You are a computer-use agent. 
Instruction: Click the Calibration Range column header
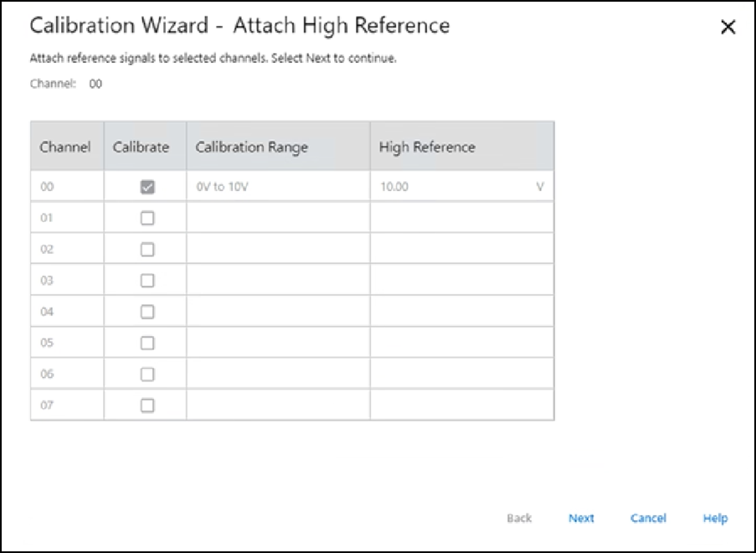(x=252, y=147)
